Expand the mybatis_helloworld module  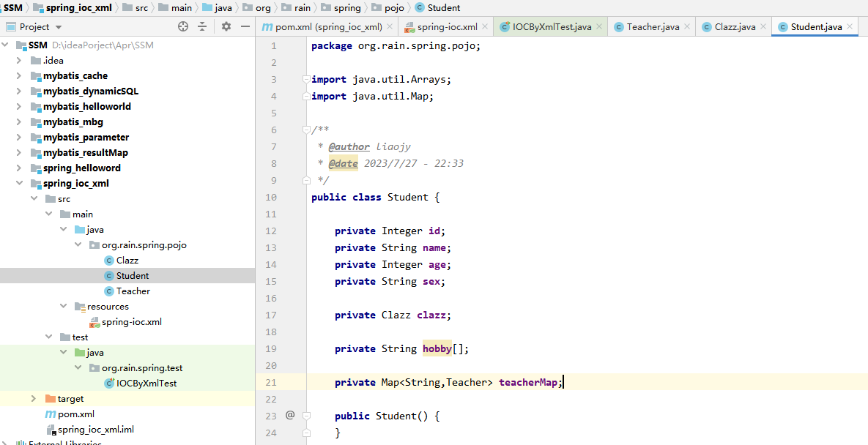tap(19, 106)
